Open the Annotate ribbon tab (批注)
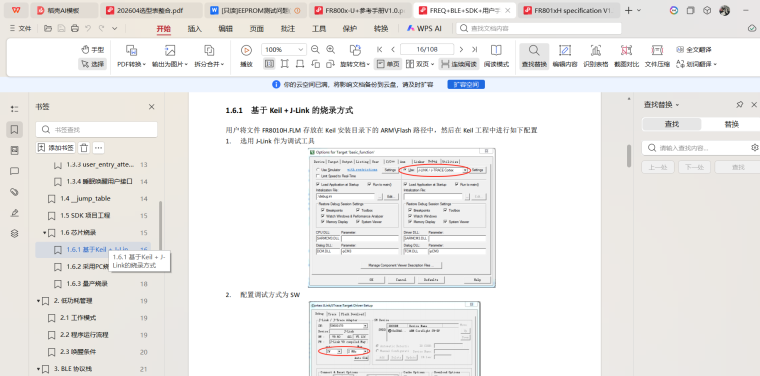 coord(287,29)
